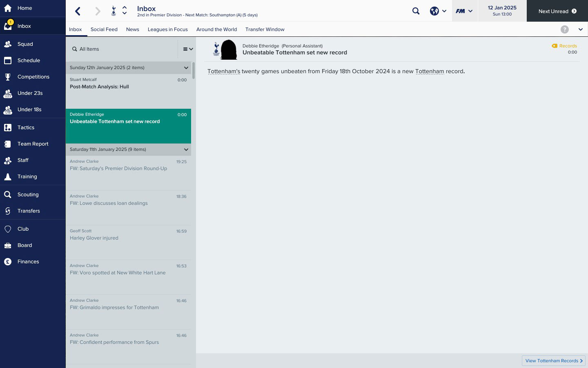
Task: Open the help question mark icon
Action: coord(565,29)
